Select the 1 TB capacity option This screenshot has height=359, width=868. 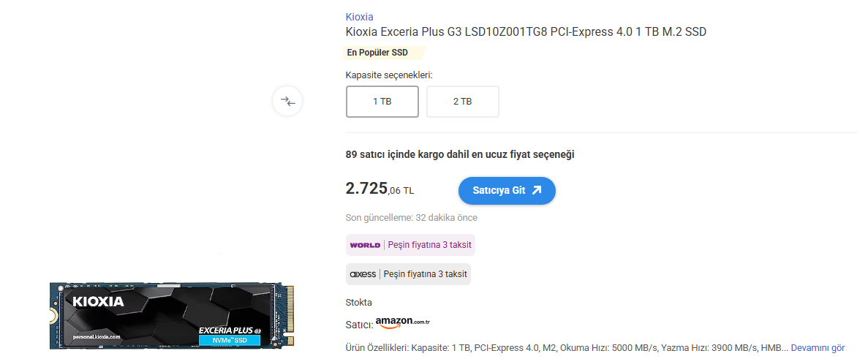click(382, 101)
